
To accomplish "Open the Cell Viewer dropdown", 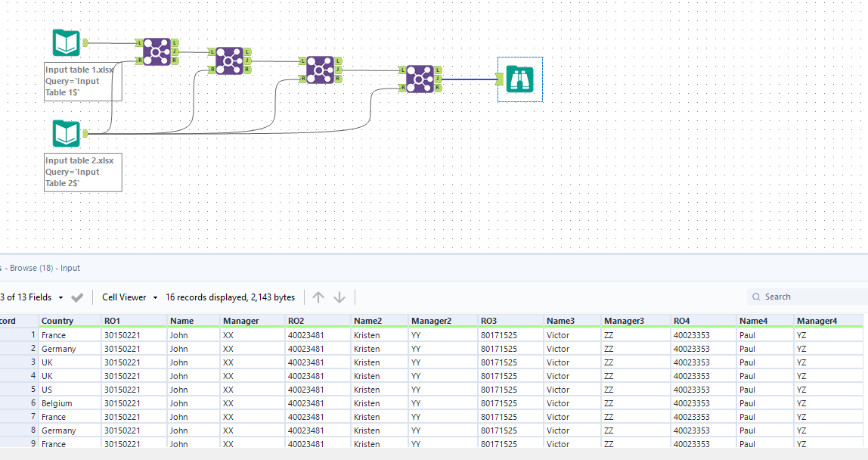I will 128,297.
